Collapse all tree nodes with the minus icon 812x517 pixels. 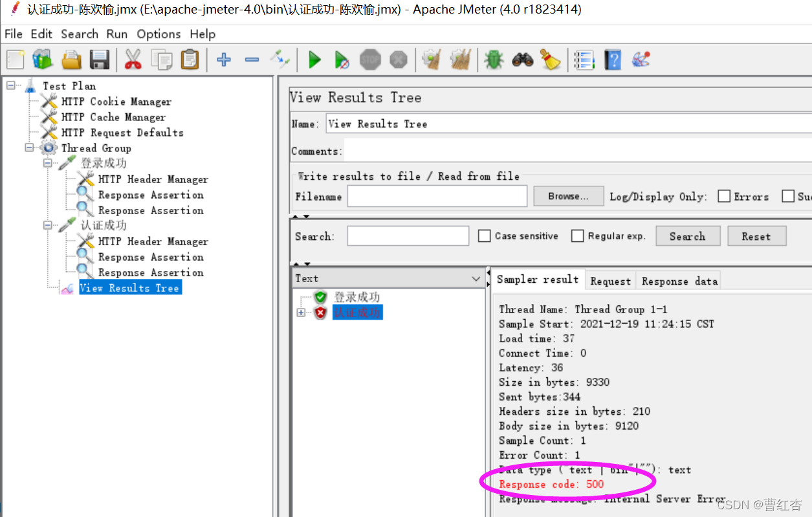252,60
